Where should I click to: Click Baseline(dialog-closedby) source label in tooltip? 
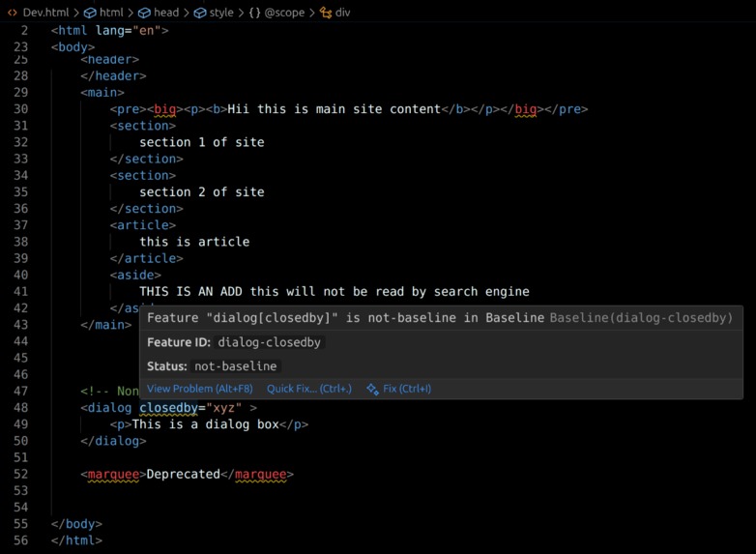point(641,318)
